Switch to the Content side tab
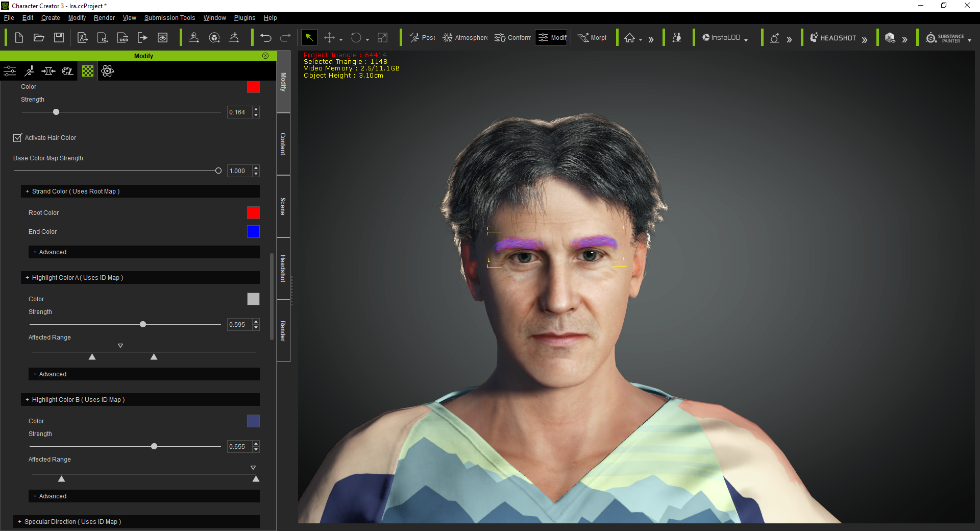Screen dimensions: 980x531 (x=283, y=144)
